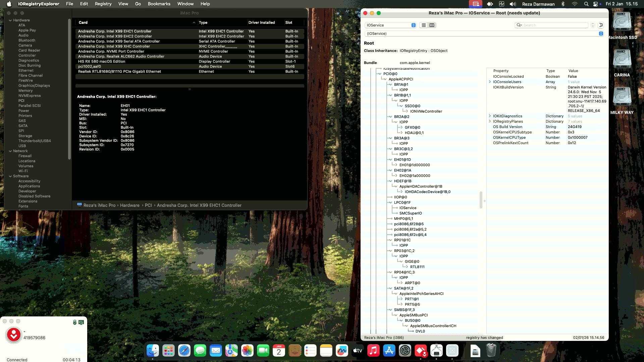Image resolution: width=644 pixels, height=362 pixels.
Task: Open Freeform app in Dock
Action: (x=342, y=351)
